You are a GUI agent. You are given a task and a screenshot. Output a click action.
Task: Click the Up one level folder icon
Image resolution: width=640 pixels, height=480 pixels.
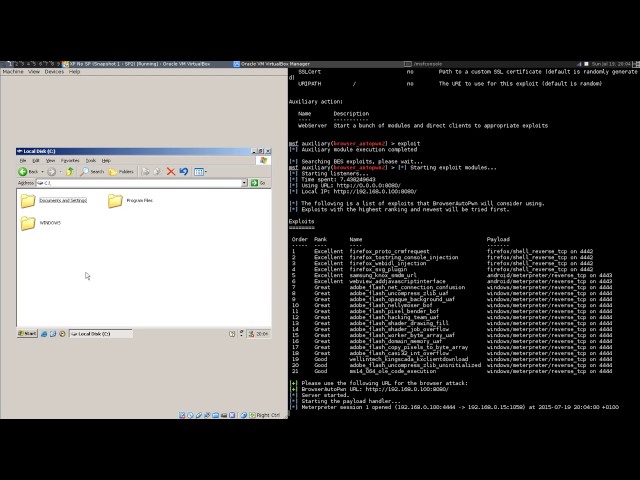click(x=70, y=171)
